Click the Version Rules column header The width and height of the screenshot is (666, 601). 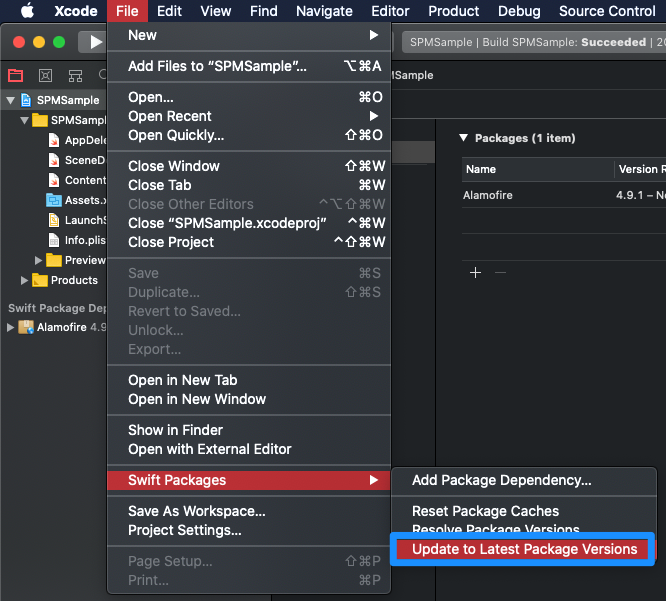640,169
